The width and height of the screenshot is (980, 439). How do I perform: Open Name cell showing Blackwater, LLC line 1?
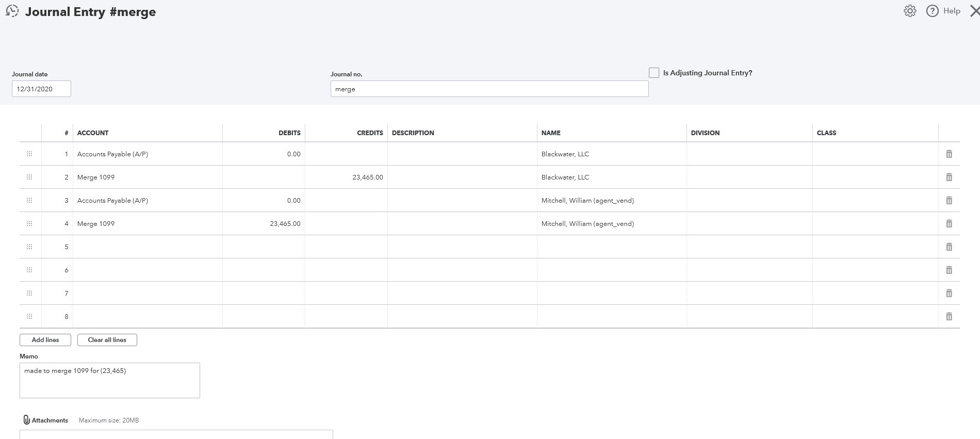[x=611, y=154]
